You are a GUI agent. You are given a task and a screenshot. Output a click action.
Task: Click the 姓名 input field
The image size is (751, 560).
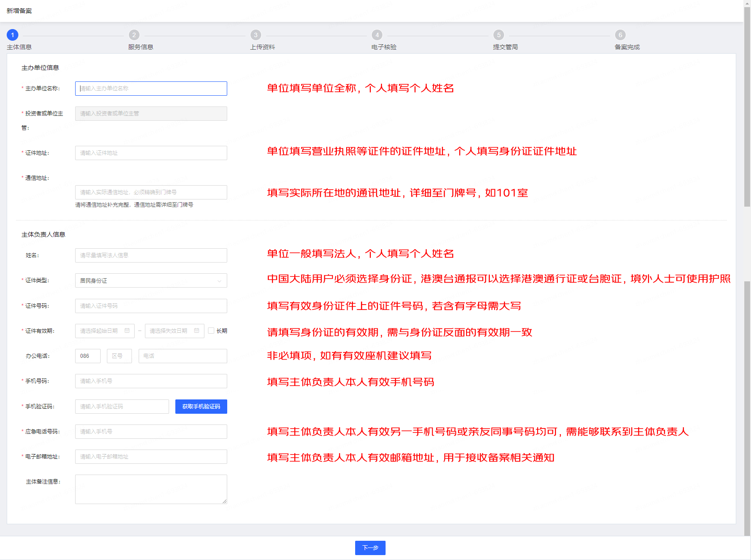pyautogui.click(x=151, y=255)
